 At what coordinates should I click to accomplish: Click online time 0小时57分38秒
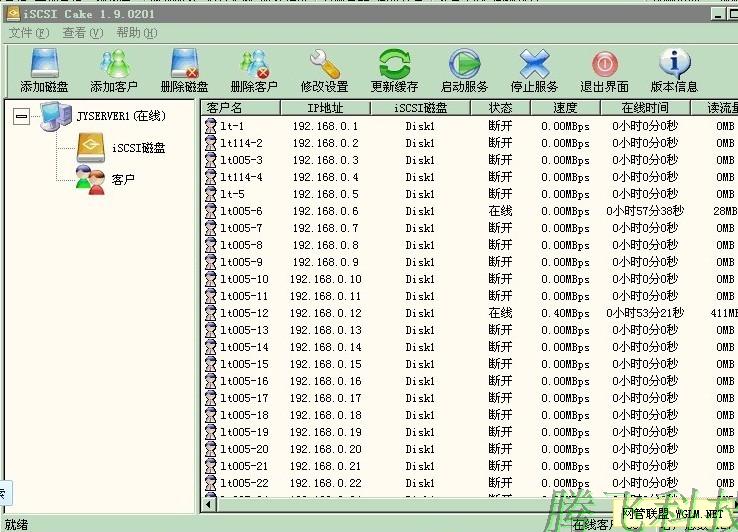coord(645,211)
